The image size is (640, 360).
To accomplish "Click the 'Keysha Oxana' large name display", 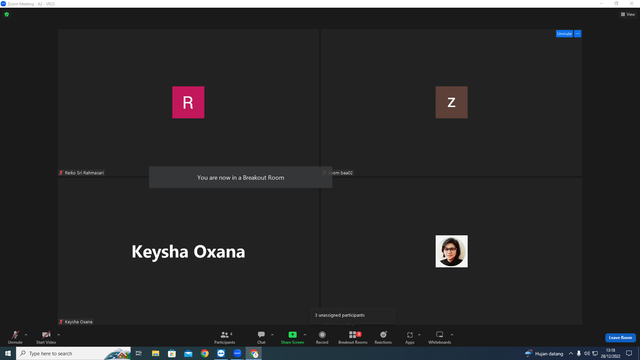I will (x=188, y=251).
